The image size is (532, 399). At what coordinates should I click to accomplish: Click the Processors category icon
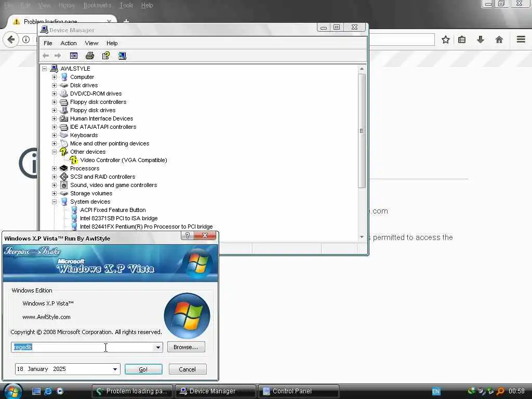(x=64, y=168)
